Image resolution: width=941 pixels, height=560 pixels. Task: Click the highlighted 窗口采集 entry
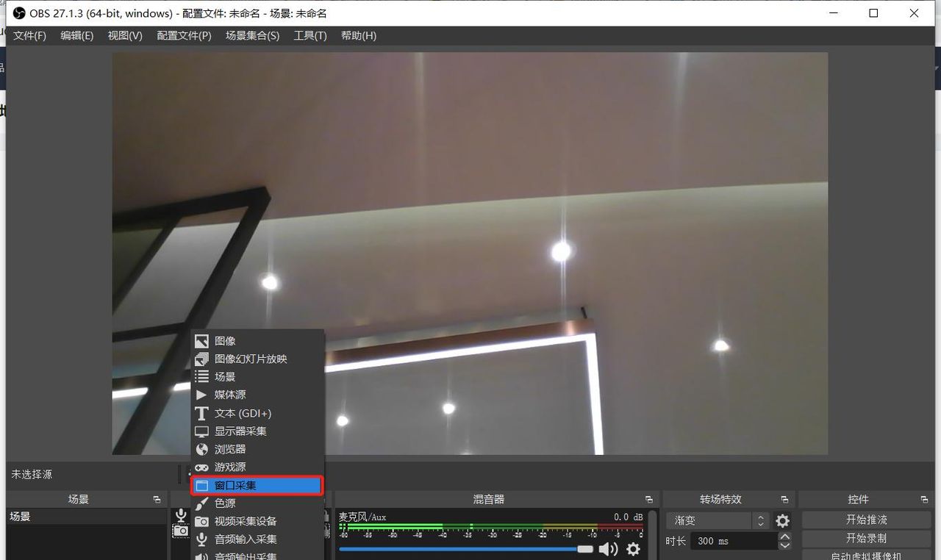point(257,485)
